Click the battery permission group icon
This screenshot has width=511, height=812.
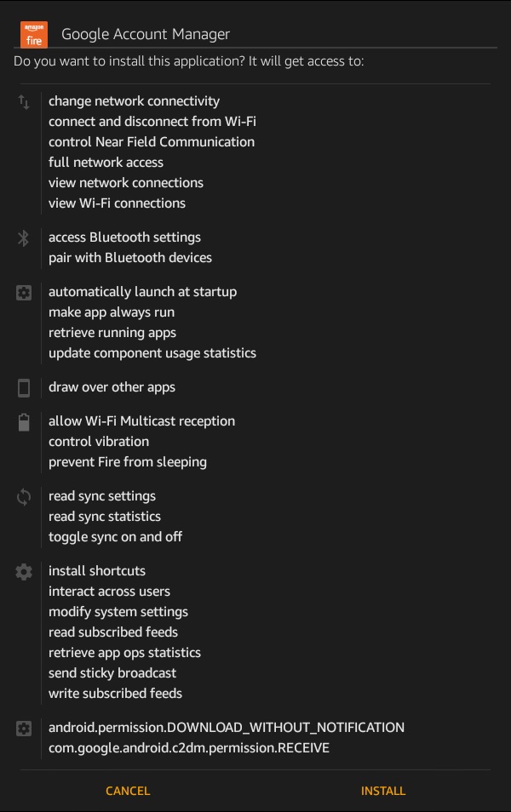point(24,422)
